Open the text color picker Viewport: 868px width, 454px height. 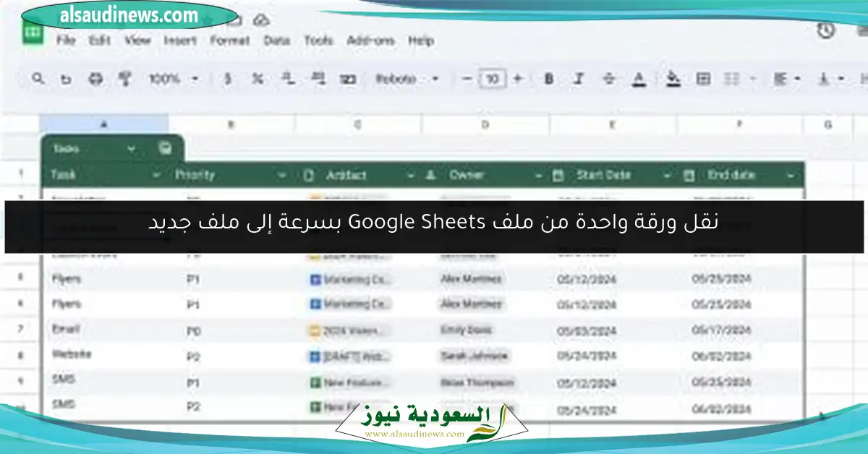click(x=639, y=79)
